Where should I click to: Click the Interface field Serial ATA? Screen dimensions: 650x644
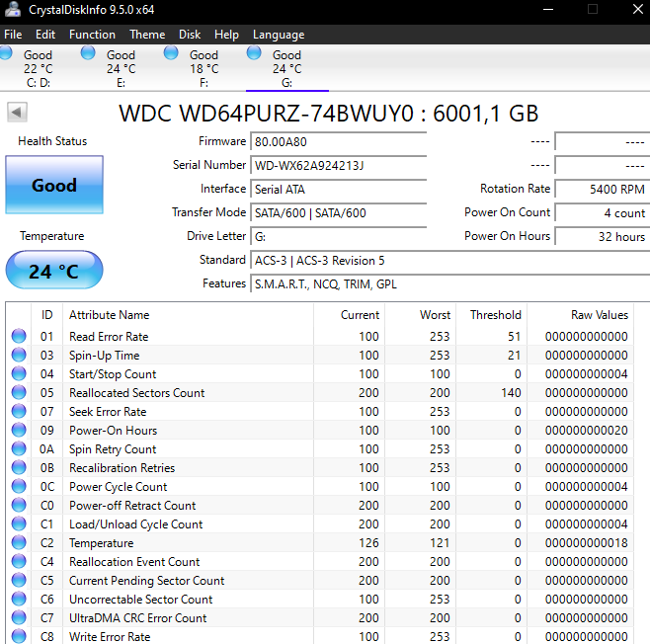(338, 189)
